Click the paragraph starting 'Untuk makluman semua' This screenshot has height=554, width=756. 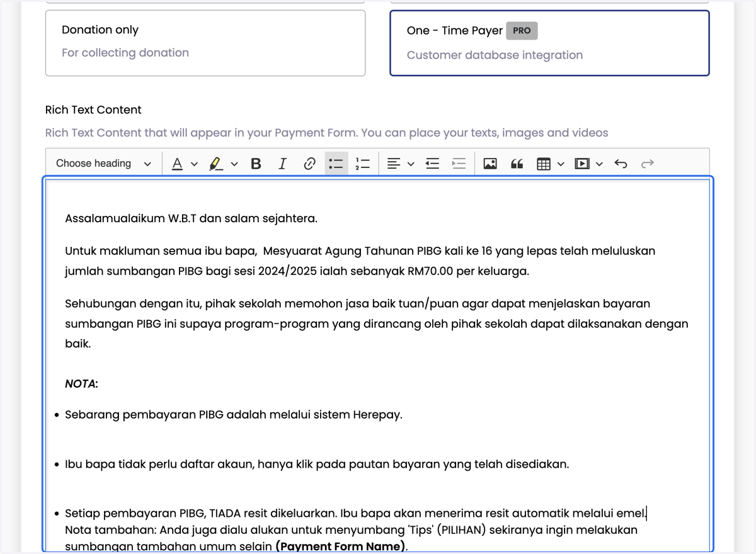point(360,261)
